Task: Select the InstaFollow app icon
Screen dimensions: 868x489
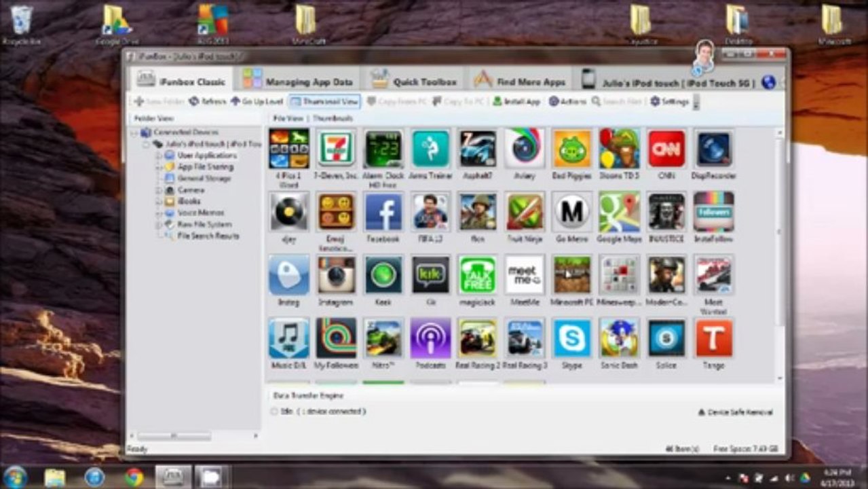Action: tap(714, 212)
